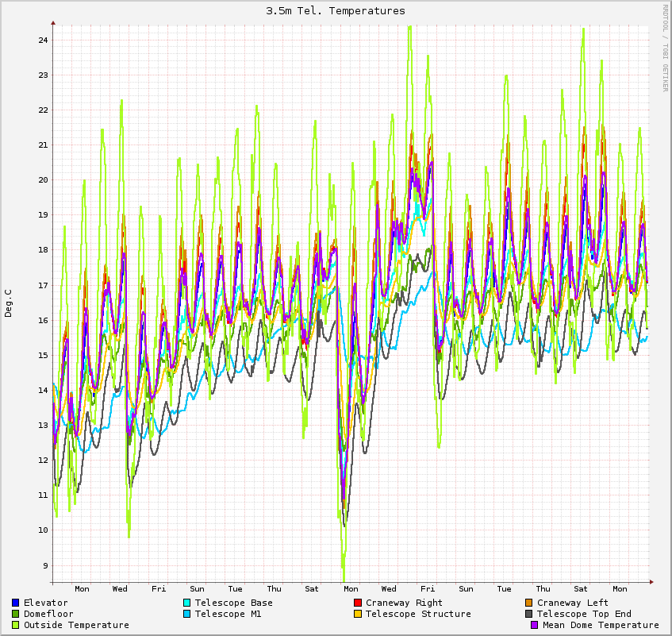Select the "Mean Dome Temperature" legend text

point(601,625)
